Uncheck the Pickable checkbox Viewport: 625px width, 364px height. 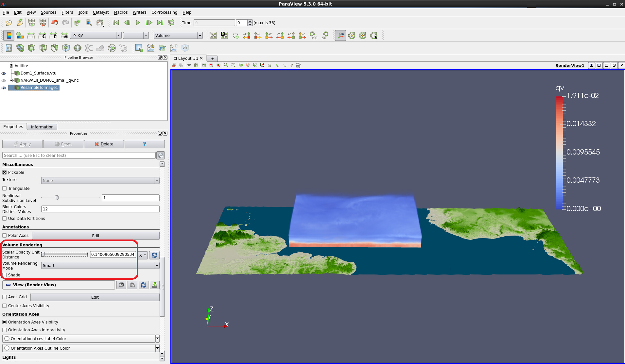[x=5, y=173]
